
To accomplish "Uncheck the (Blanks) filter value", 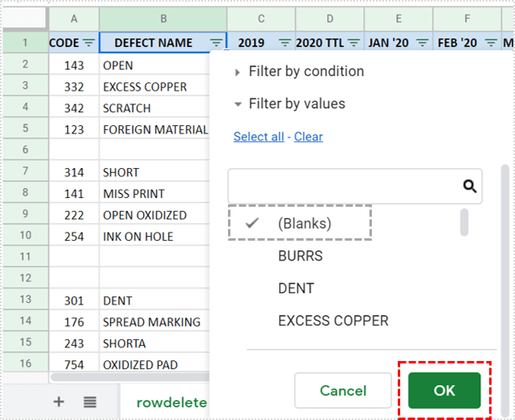I will 300,224.
